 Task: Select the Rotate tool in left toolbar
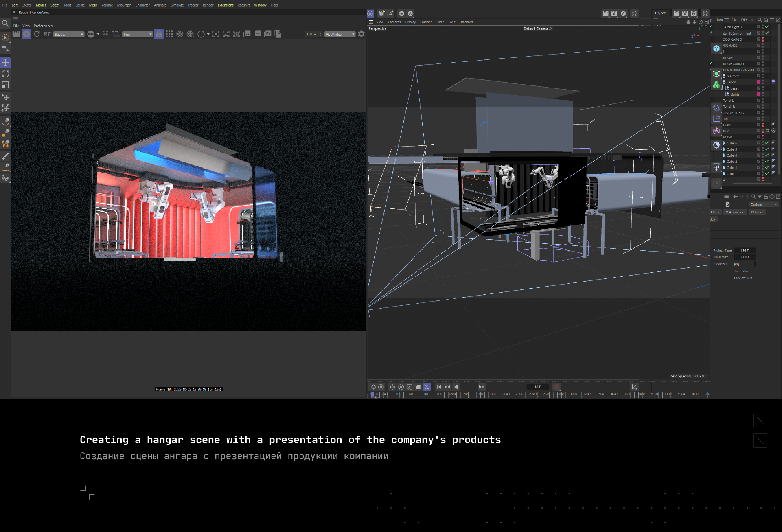5,74
